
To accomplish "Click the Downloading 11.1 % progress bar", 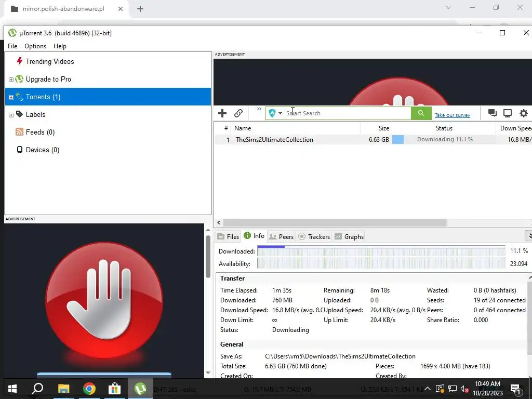I will [444, 139].
